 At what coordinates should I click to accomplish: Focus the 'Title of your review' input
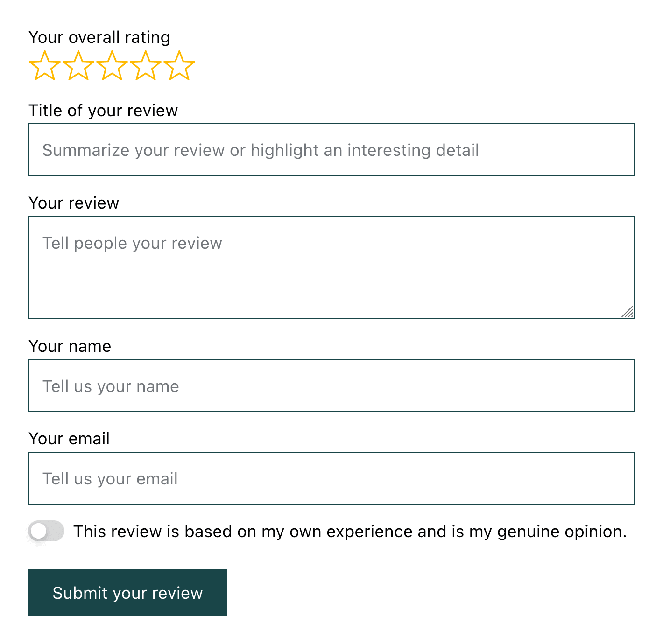pos(331,150)
